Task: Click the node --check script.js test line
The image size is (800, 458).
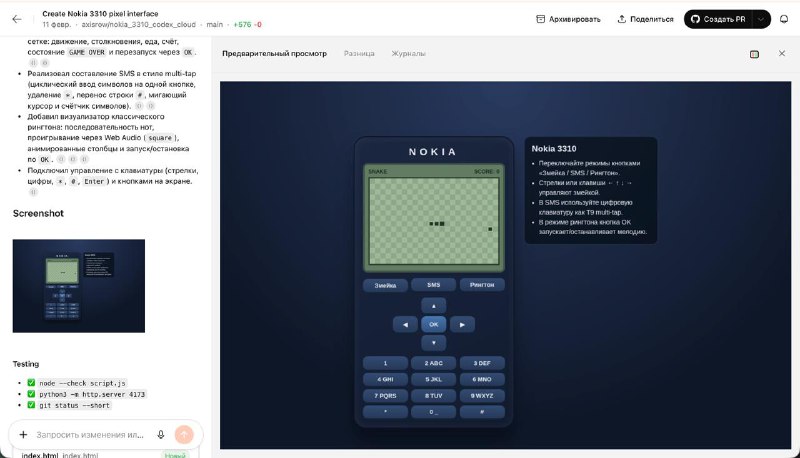Action: point(82,383)
